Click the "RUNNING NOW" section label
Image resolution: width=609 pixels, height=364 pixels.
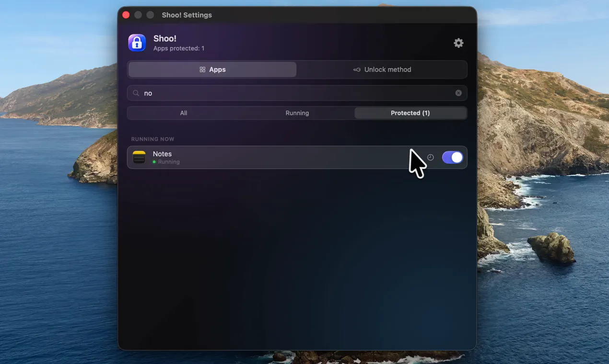click(152, 139)
